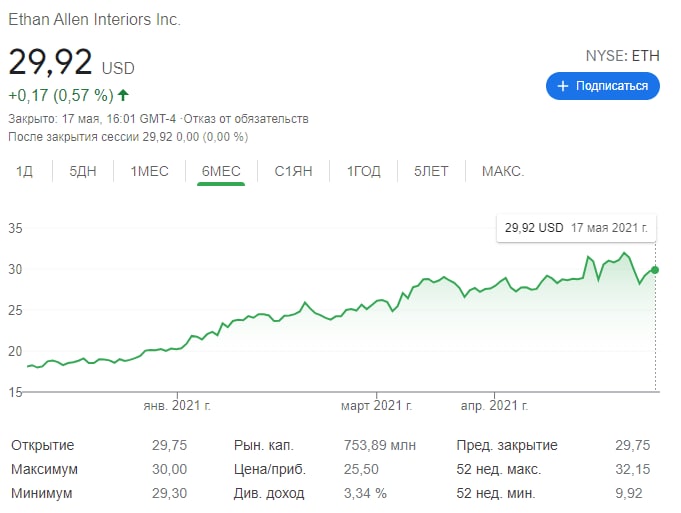Viewport: 681px width, 513px height.
Task: Open the 5ЛЕТ chart range
Action: 431,171
